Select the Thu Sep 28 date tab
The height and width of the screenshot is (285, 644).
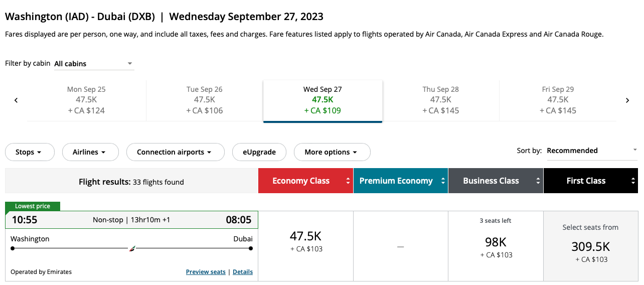pos(441,100)
